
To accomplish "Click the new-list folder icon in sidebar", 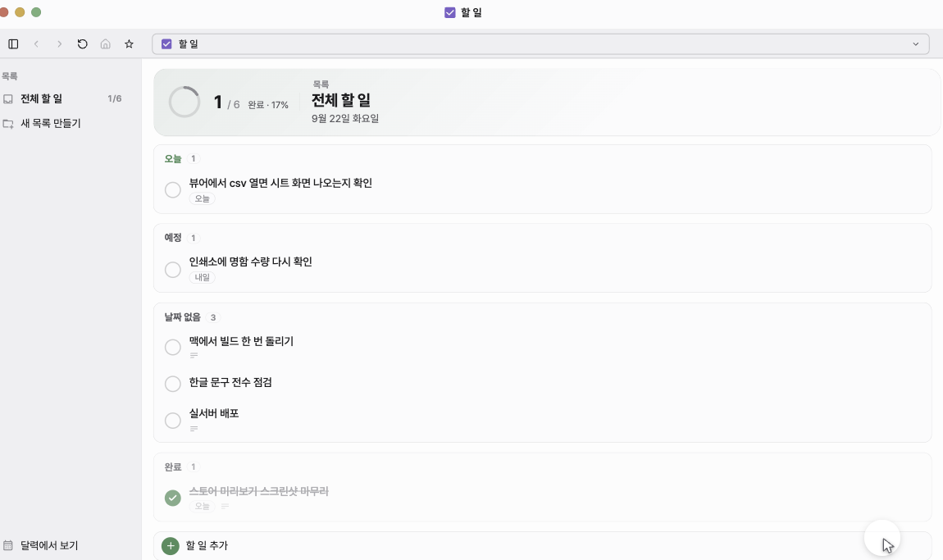I will [x=8, y=124].
